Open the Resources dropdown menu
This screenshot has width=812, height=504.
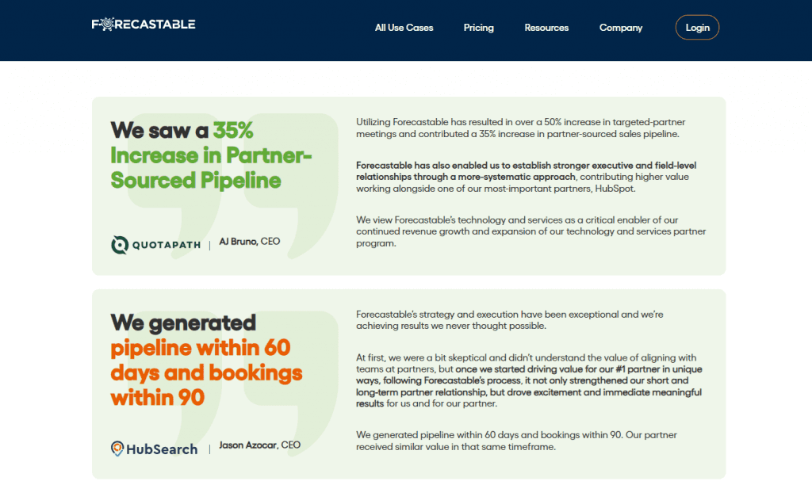[546, 27]
